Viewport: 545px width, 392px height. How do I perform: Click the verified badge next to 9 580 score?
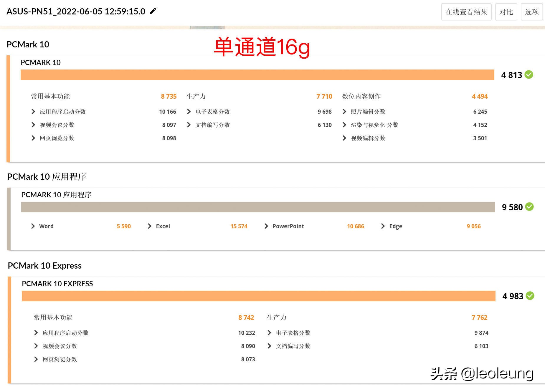(x=529, y=207)
